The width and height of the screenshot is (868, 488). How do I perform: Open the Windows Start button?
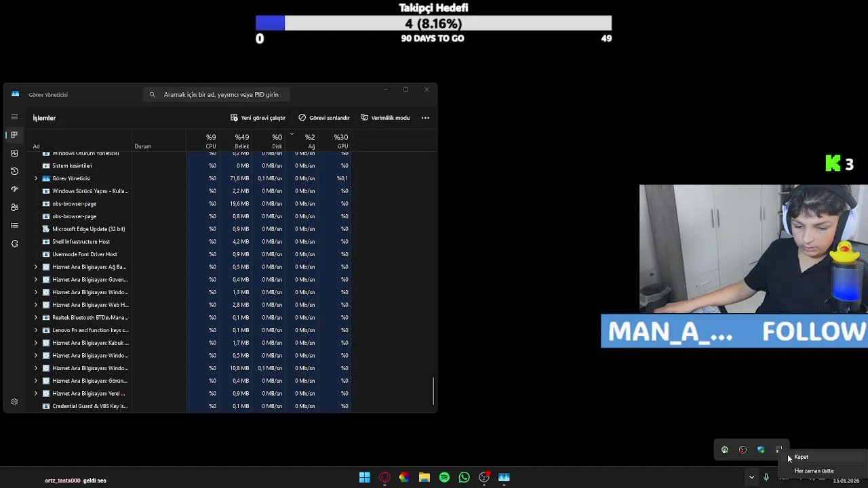click(365, 478)
